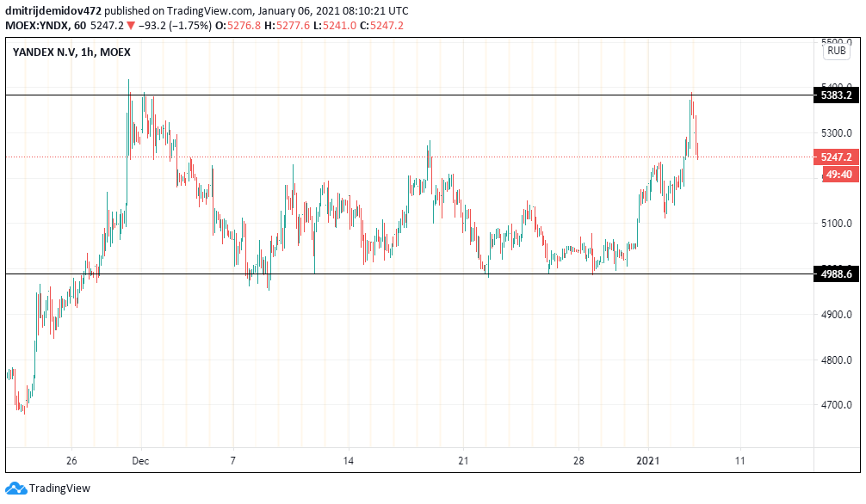The width and height of the screenshot is (866, 504).
Task: Click the red dotted current price line
Action: pos(410,157)
